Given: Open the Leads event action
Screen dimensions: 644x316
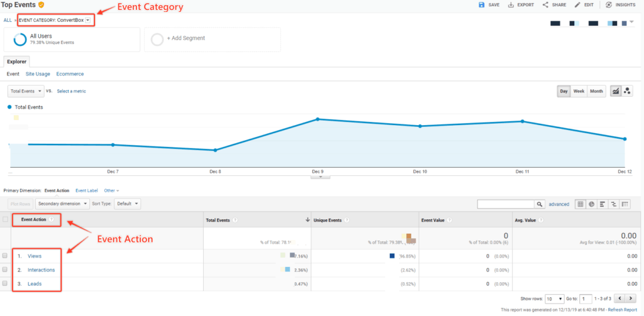Looking at the screenshot, I should 35,284.
